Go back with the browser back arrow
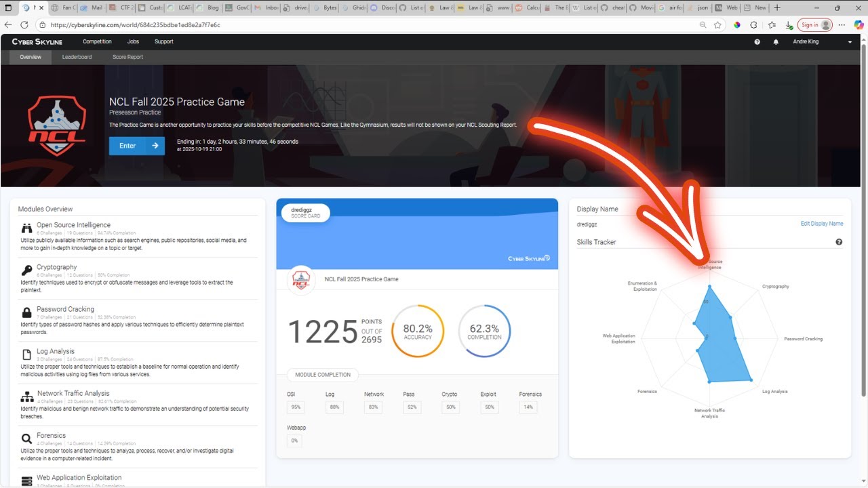The height and width of the screenshot is (488, 868). pyautogui.click(x=9, y=25)
